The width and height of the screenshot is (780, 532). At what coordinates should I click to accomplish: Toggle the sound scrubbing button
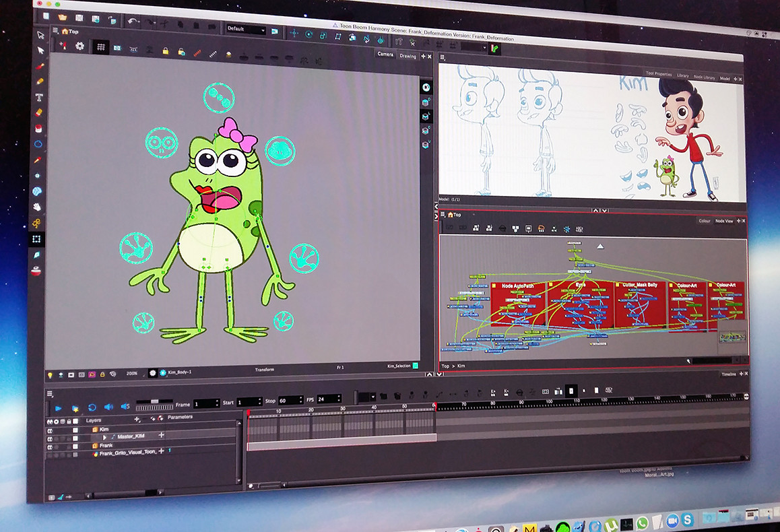click(125, 407)
